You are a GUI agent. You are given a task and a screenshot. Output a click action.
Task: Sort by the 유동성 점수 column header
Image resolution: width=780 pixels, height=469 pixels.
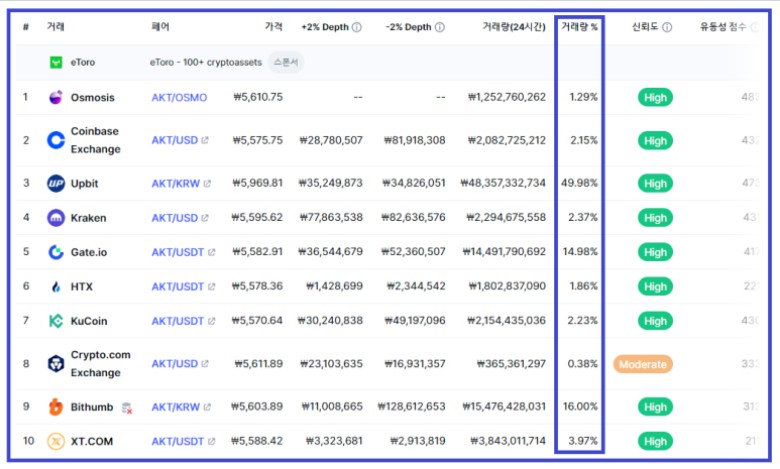coord(723,27)
